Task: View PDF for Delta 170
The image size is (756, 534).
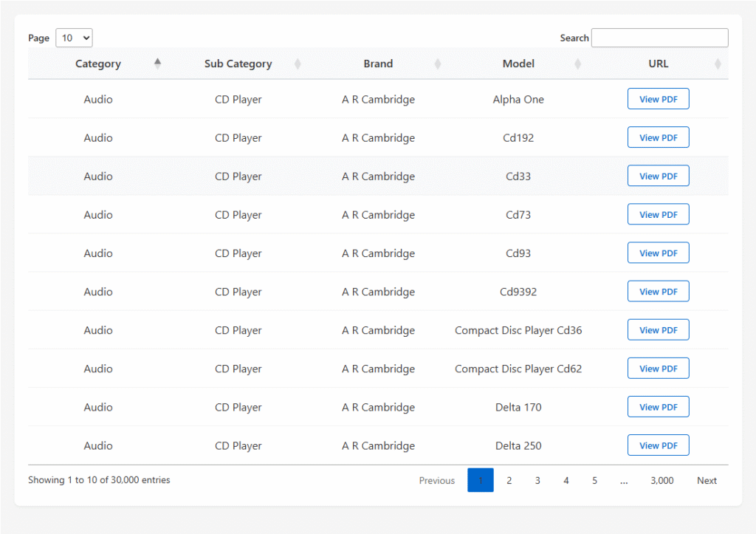Action: pos(658,407)
